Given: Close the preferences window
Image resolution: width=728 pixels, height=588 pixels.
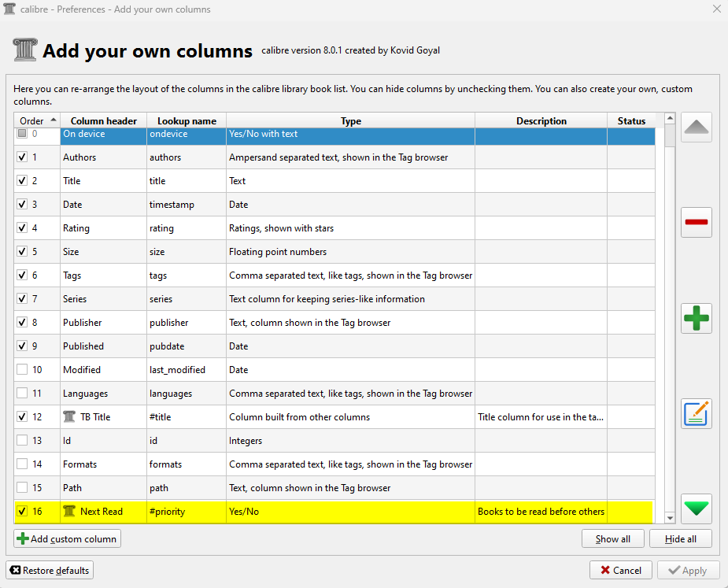Looking at the screenshot, I should (716, 9).
